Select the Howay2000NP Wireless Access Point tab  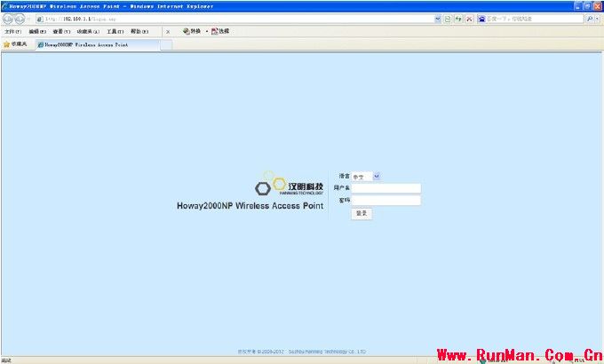click(98, 44)
